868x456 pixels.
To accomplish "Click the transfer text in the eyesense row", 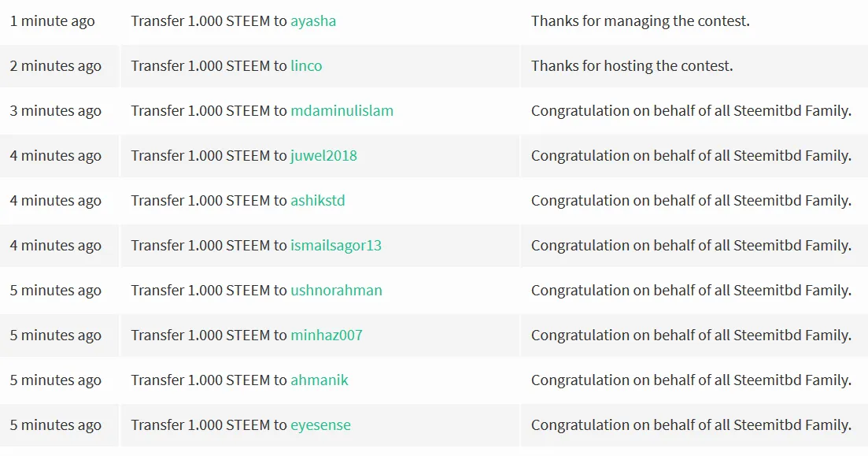I will pos(241,425).
